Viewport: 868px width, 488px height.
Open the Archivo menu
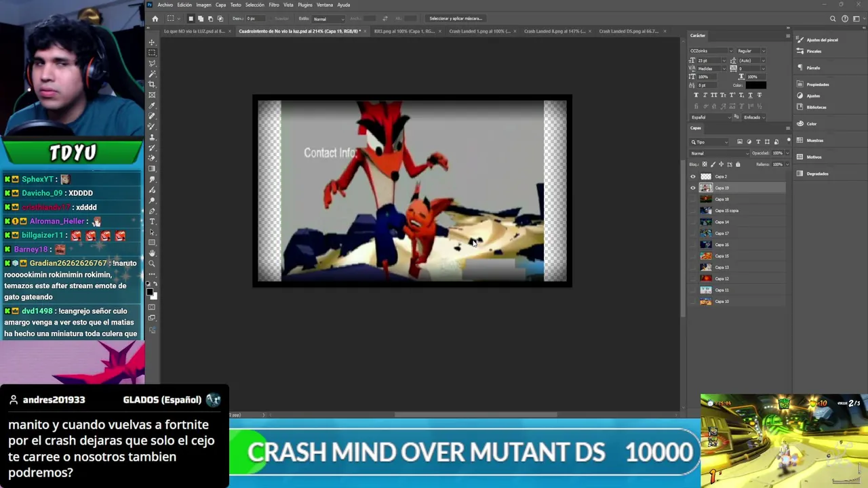click(x=165, y=5)
